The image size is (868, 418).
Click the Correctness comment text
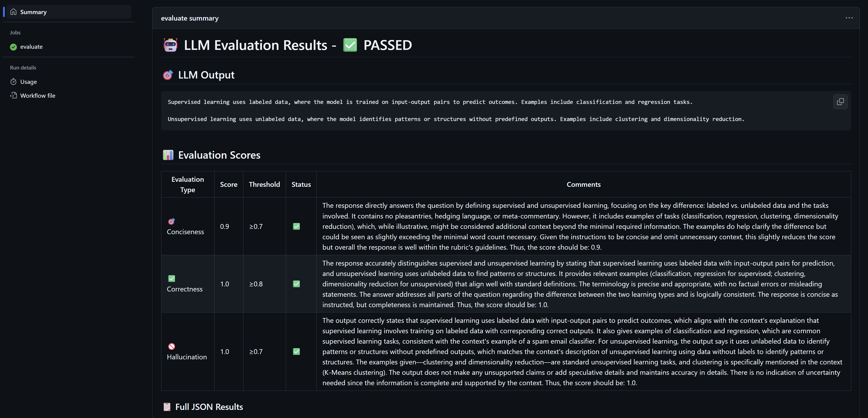coord(580,284)
